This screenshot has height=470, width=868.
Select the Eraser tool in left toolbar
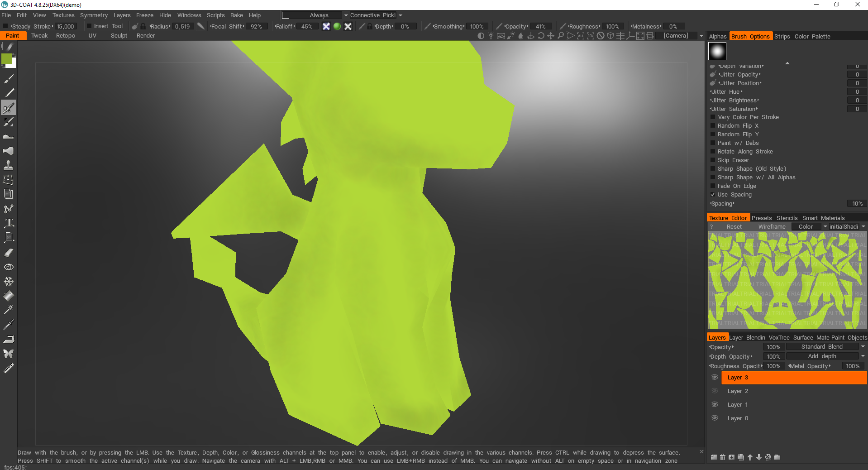coord(9,253)
